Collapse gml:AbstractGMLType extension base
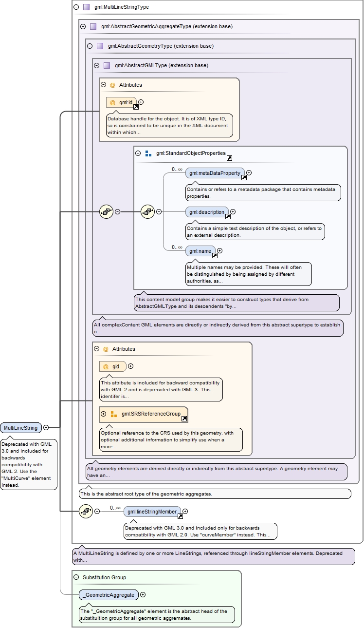 tap(96, 66)
